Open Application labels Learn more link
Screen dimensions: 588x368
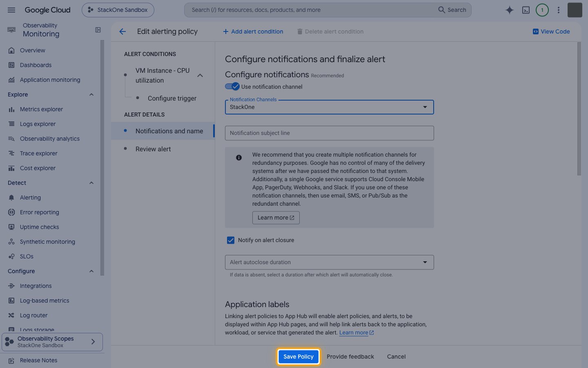pos(356,332)
